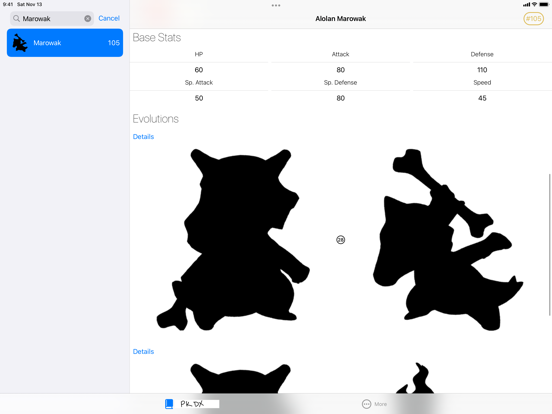The height and width of the screenshot is (414, 552).
Task: Click the Alolan Marowak title
Action: pyautogui.click(x=340, y=19)
